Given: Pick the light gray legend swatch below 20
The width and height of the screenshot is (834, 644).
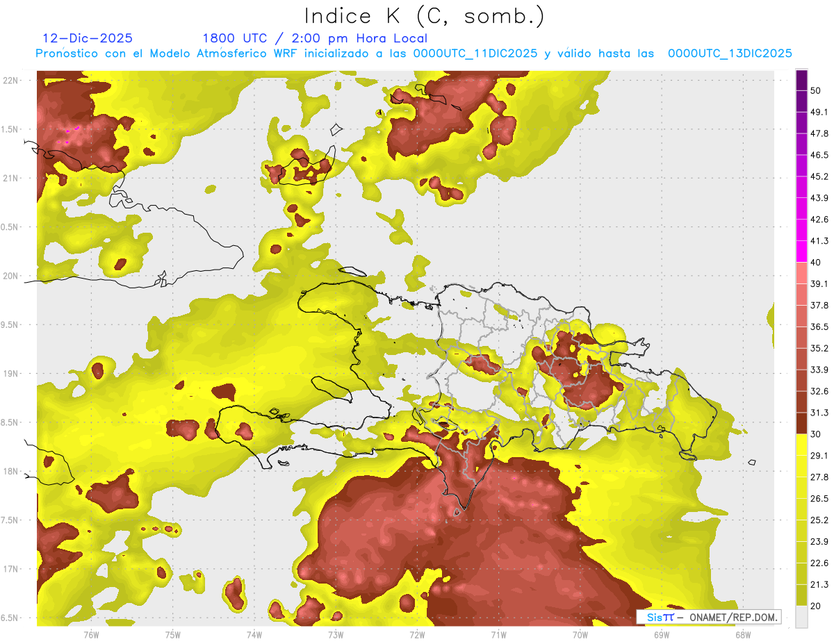Looking at the screenshot, I should (x=801, y=616).
